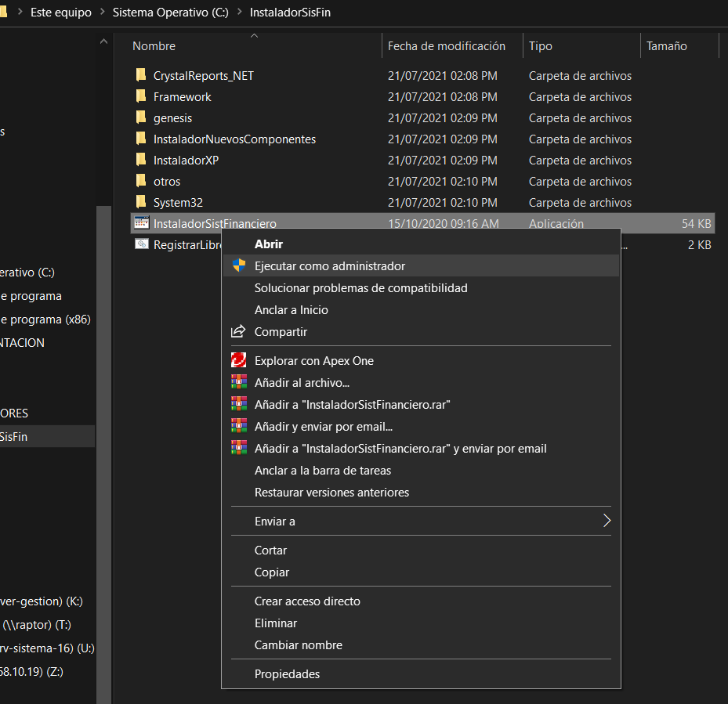Click the genesis folder icon
The height and width of the screenshot is (704, 728).
(141, 117)
